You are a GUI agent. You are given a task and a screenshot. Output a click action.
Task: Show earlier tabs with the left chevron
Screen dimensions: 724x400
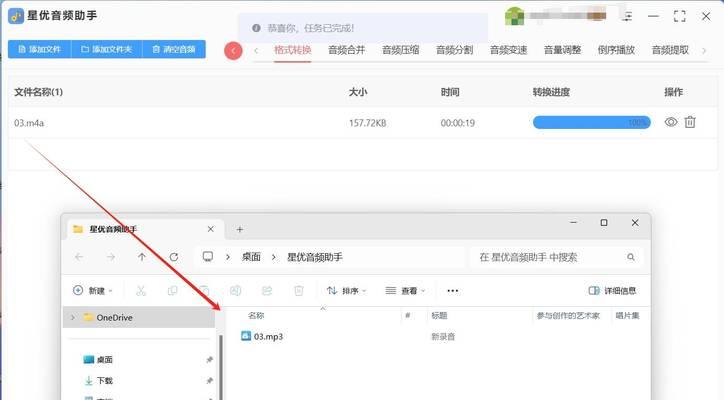coord(256,50)
